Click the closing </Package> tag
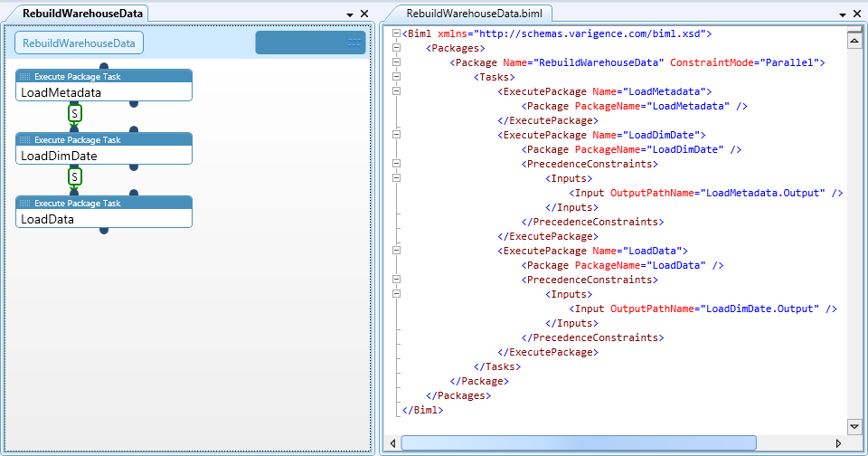 (479, 381)
